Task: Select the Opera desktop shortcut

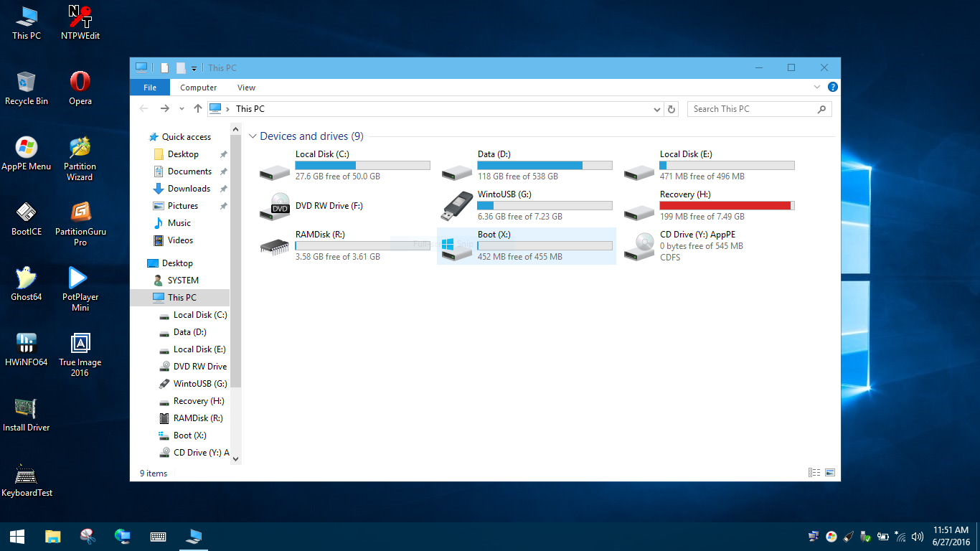Action: coord(80,88)
